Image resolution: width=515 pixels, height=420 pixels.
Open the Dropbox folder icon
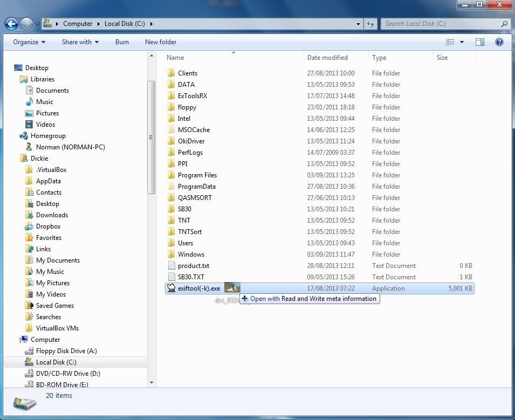pos(29,226)
